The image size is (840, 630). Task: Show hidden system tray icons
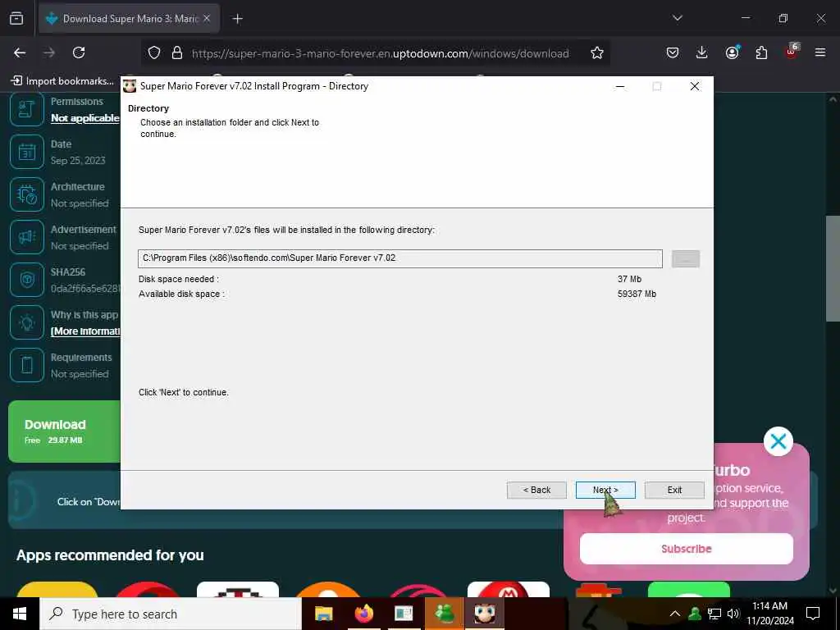(675, 614)
